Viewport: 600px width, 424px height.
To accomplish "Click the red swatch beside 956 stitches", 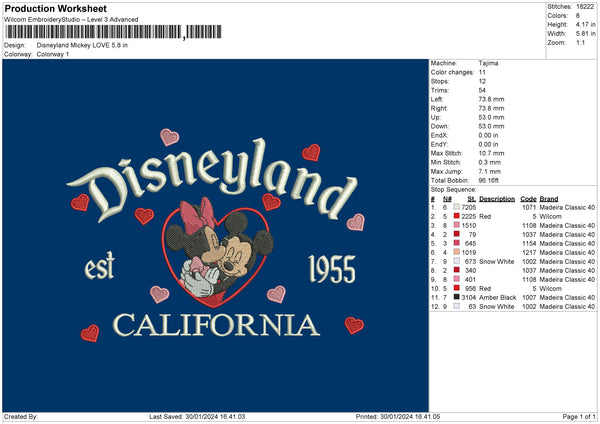I will click(457, 288).
